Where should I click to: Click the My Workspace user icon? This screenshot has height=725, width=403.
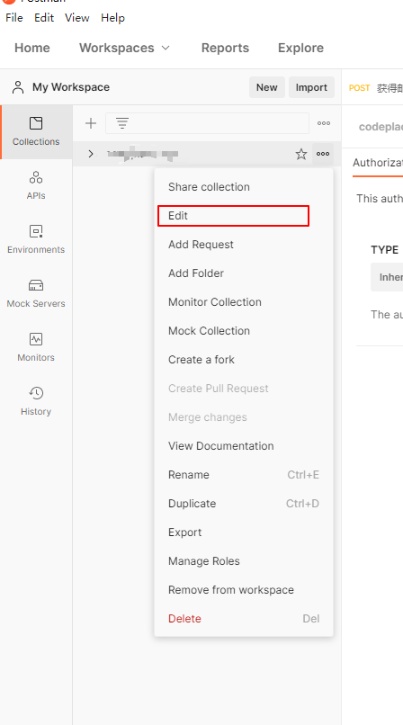coord(18,87)
